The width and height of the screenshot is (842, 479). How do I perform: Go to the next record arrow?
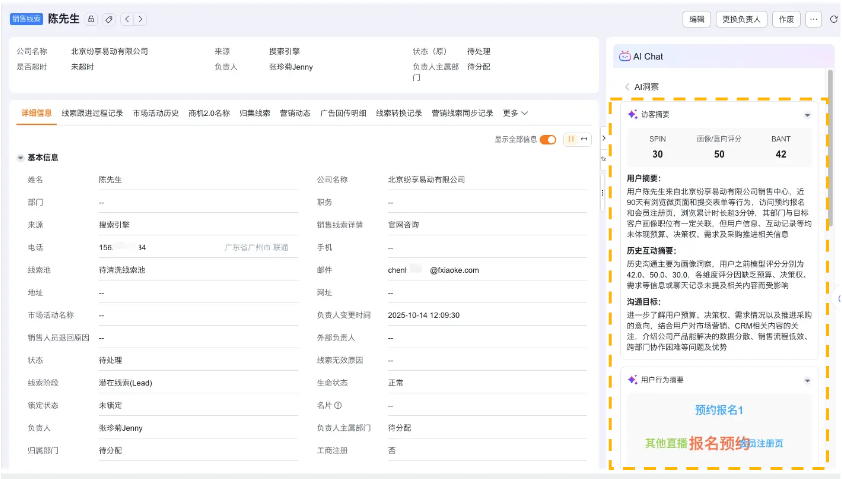pos(139,18)
